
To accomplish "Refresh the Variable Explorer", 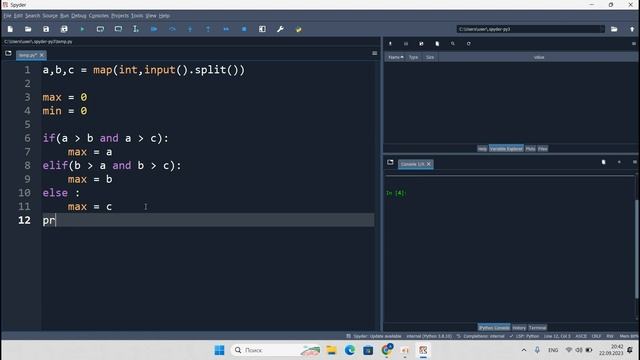I will pos(469,44).
